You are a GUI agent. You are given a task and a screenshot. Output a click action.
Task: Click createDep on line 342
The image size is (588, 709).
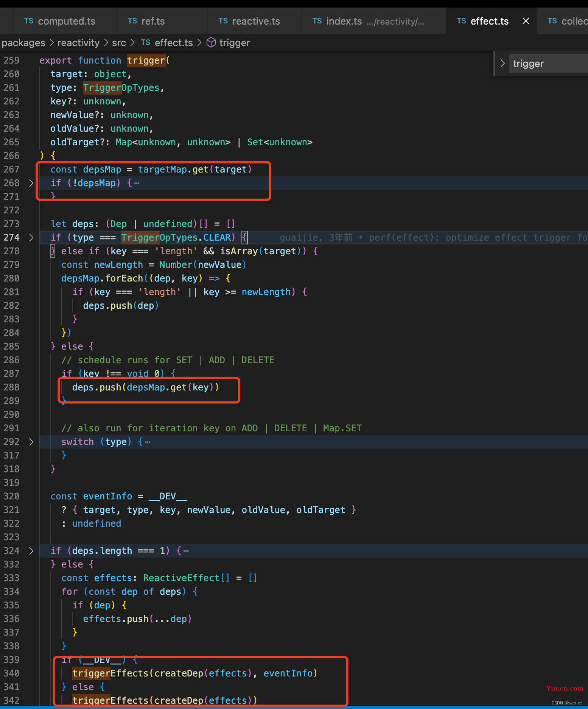point(179,701)
